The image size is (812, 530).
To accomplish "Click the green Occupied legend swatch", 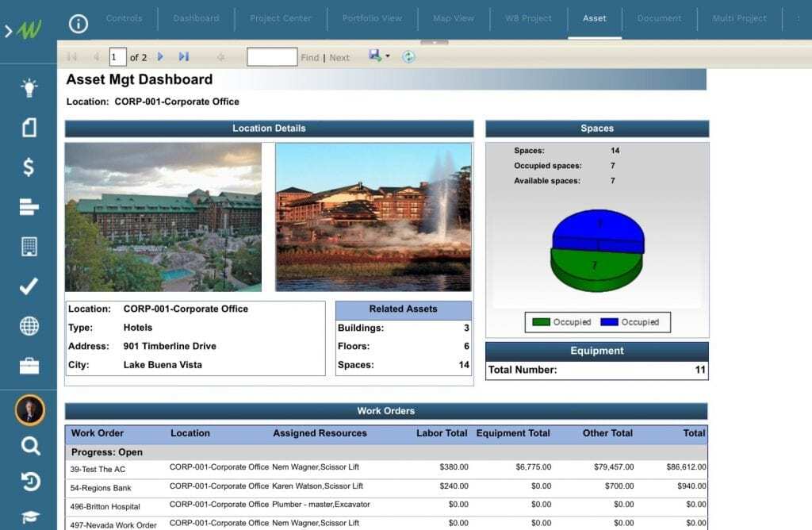I will [x=541, y=322].
